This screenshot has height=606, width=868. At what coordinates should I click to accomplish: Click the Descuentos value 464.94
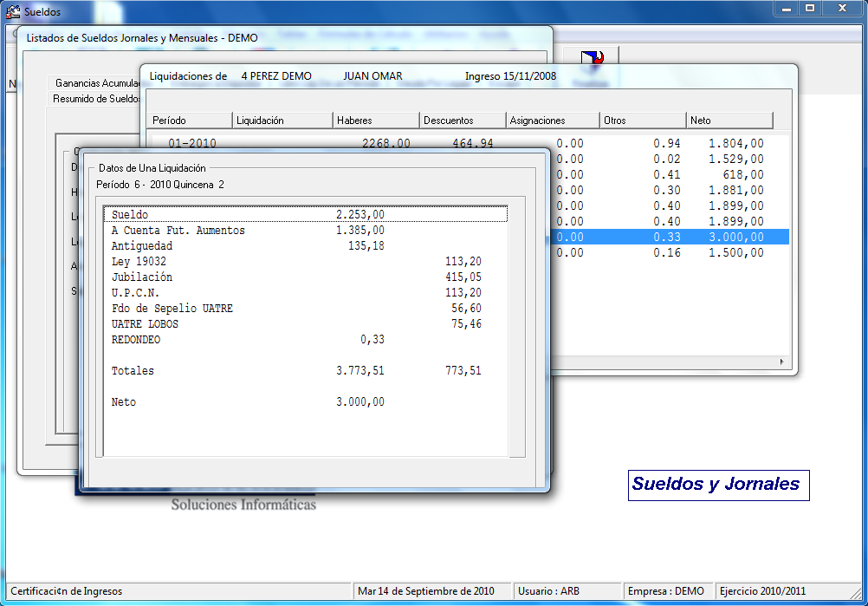click(473, 143)
